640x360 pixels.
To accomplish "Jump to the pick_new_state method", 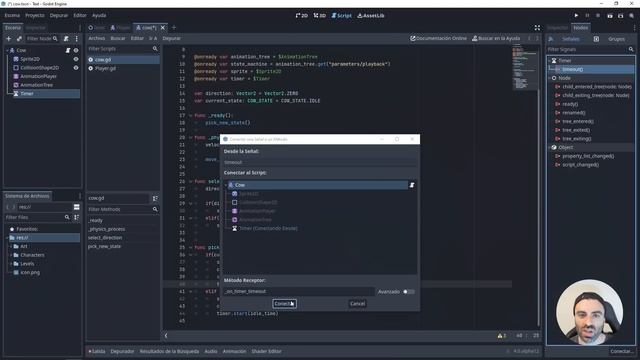I will (x=104, y=247).
